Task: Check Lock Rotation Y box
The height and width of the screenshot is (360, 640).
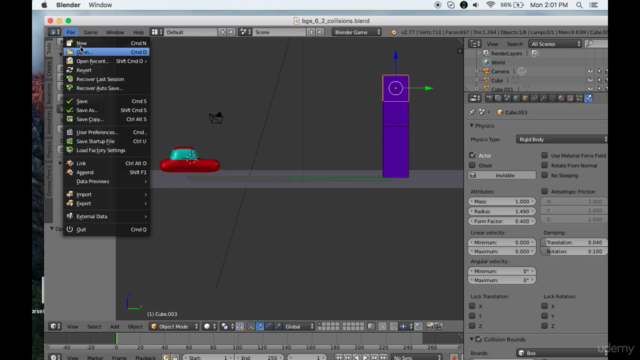Action: click(544, 316)
